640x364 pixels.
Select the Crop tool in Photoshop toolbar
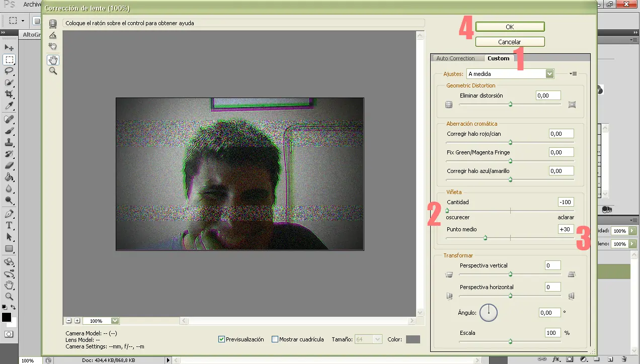[9, 94]
